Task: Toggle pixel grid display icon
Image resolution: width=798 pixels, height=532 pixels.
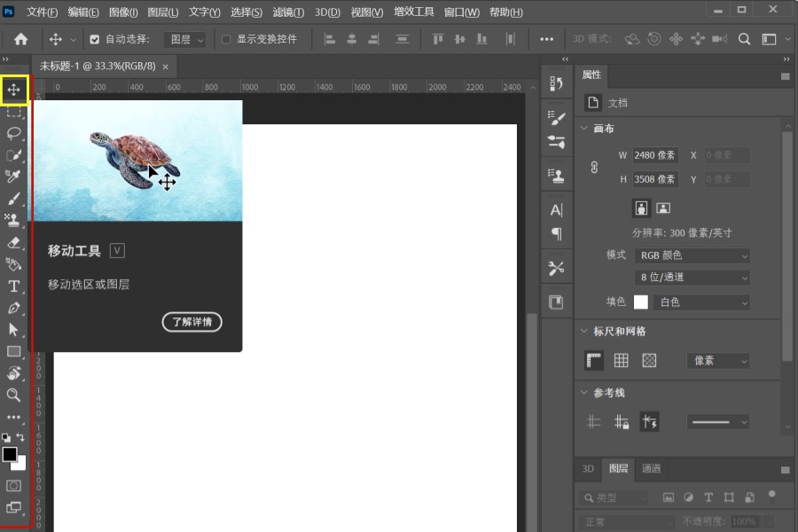Action: tap(649, 361)
